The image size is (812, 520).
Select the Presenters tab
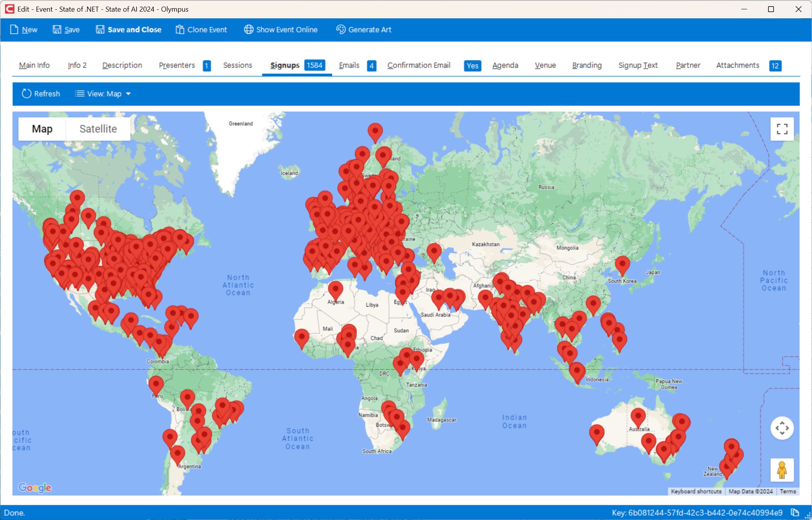[177, 65]
